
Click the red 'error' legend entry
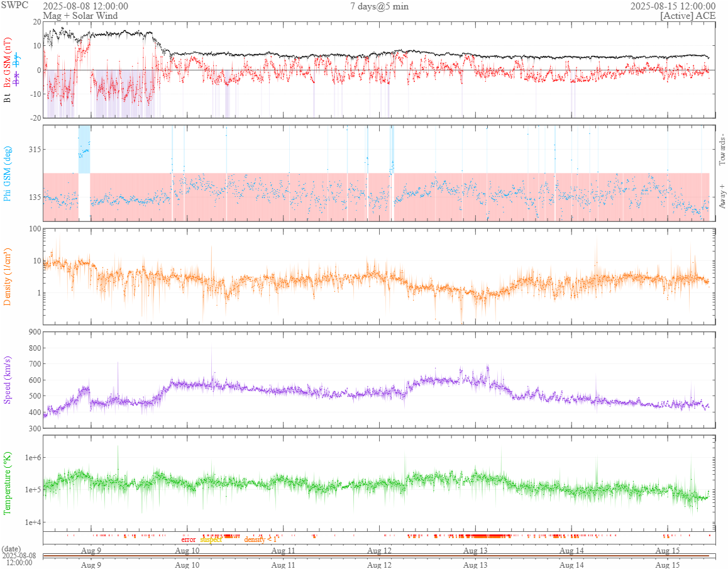click(x=189, y=539)
